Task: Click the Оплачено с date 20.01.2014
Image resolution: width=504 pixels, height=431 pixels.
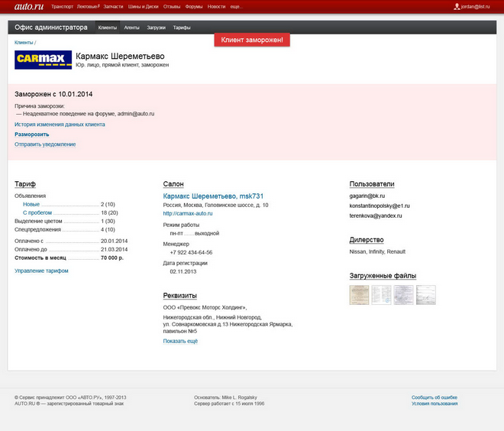Action: pos(114,241)
